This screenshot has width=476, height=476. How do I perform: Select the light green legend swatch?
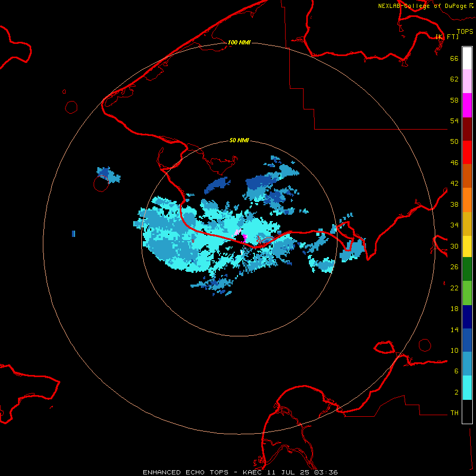[x=467, y=293]
